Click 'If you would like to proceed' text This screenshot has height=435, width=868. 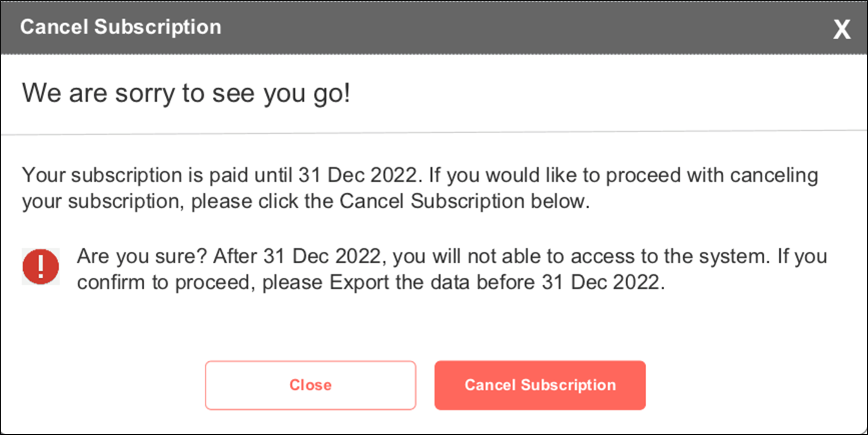(555, 175)
